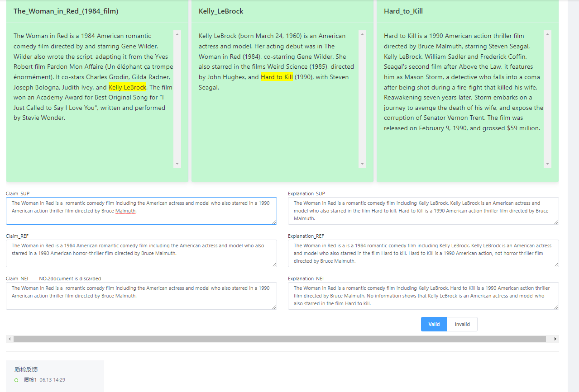579x392 pixels.
Task: Select the Valid option
Action: [x=434, y=324]
